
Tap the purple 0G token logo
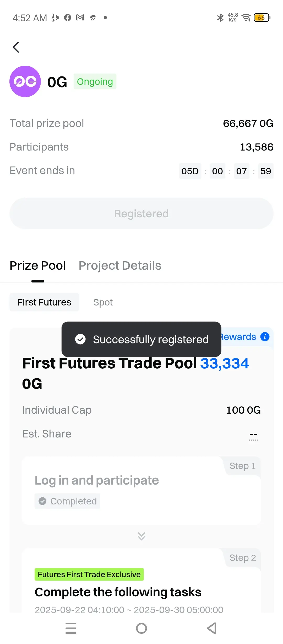tap(25, 81)
